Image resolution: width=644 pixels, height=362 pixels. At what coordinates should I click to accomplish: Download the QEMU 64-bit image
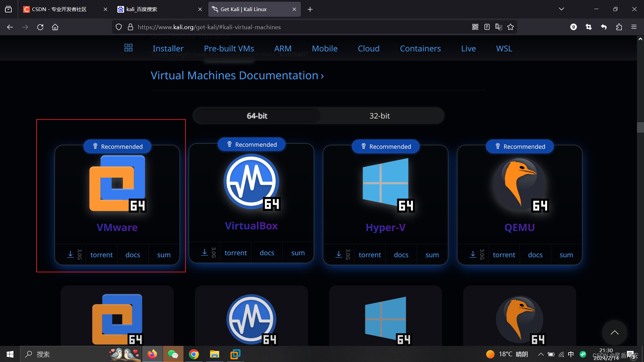point(473,255)
